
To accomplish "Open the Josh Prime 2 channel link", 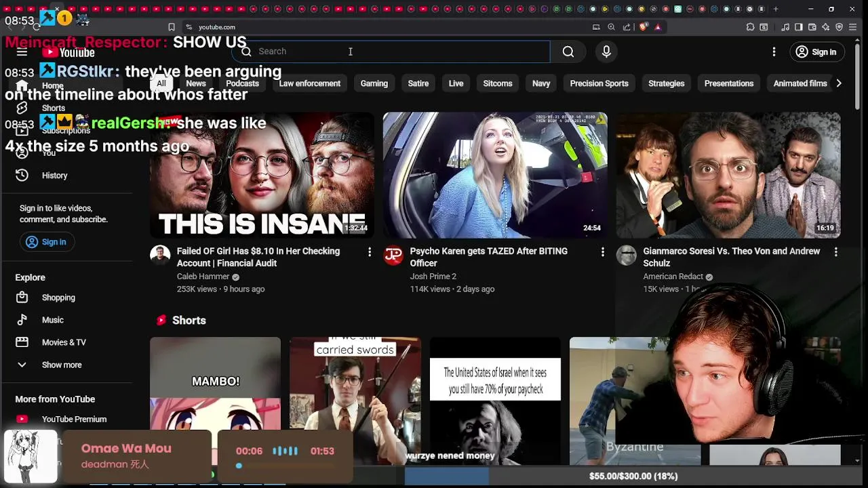I will pos(433,277).
